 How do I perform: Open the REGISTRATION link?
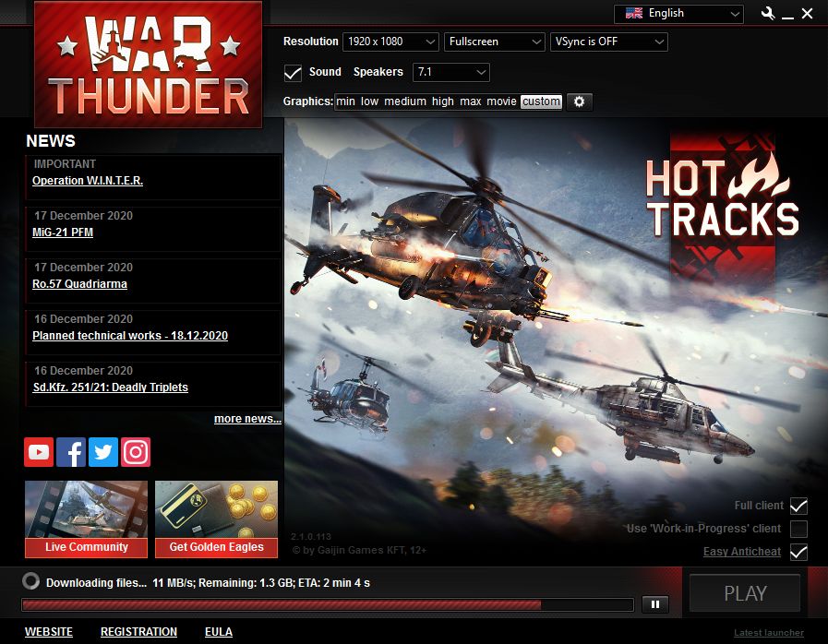(x=138, y=632)
